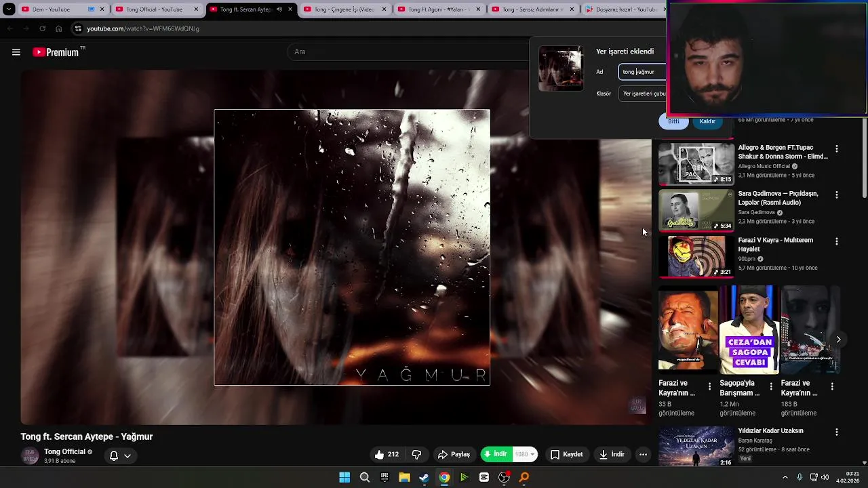Open the Windows Start menu
Viewport: 868px width, 488px height.
344,477
